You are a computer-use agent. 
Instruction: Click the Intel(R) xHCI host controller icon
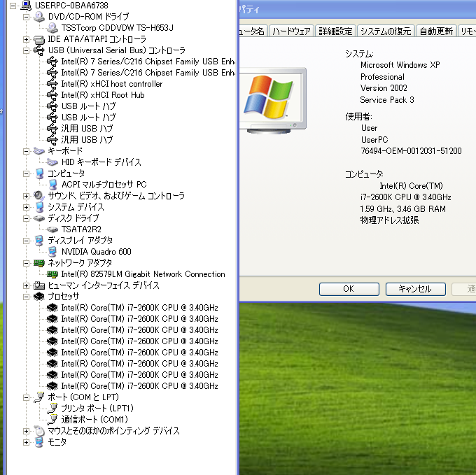tap(52, 84)
